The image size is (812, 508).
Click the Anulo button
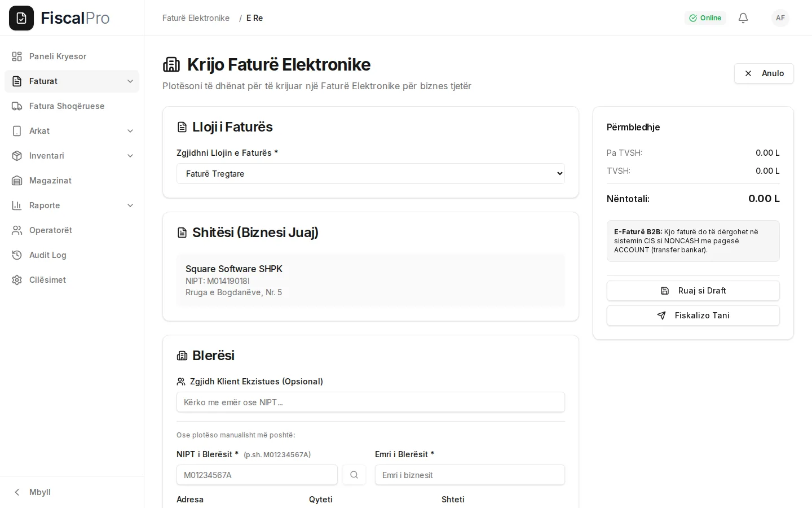pyautogui.click(x=764, y=73)
